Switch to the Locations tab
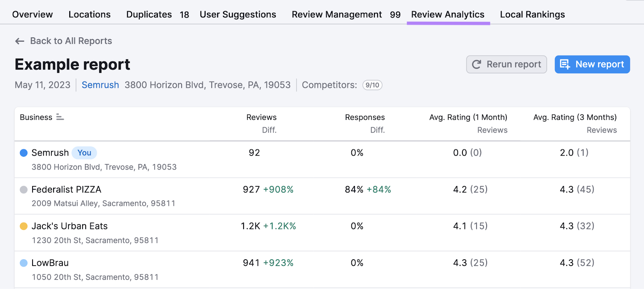The height and width of the screenshot is (289, 644). click(x=89, y=14)
